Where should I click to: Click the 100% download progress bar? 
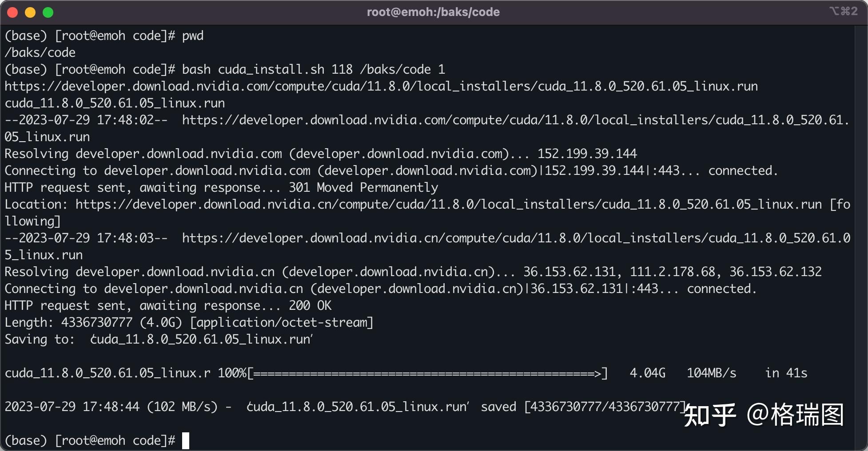pyautogui.click(x=426, y=373)
